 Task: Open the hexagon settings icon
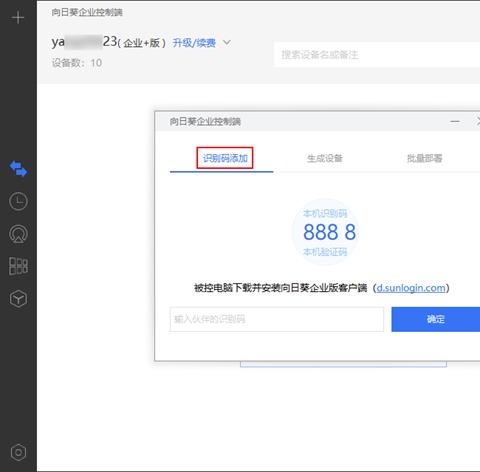click(18, 452)
